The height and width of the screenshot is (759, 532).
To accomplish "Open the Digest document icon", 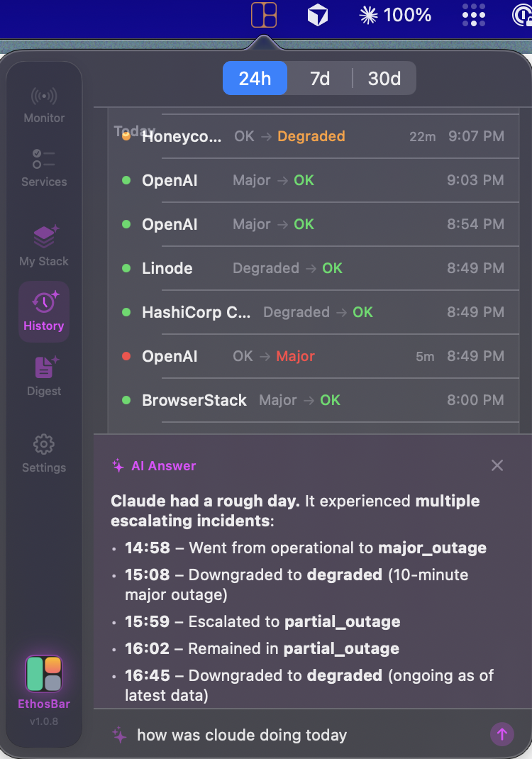I will pyautogui.click(x=44, y=376).
